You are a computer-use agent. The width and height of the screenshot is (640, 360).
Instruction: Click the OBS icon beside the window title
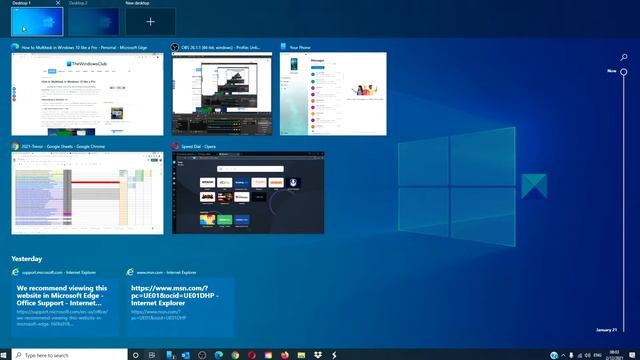click(175, 47)
